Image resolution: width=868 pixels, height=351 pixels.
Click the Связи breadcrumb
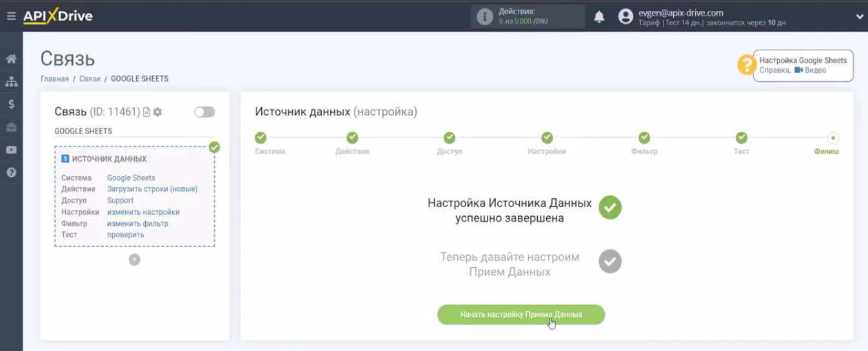click(90, 79)
